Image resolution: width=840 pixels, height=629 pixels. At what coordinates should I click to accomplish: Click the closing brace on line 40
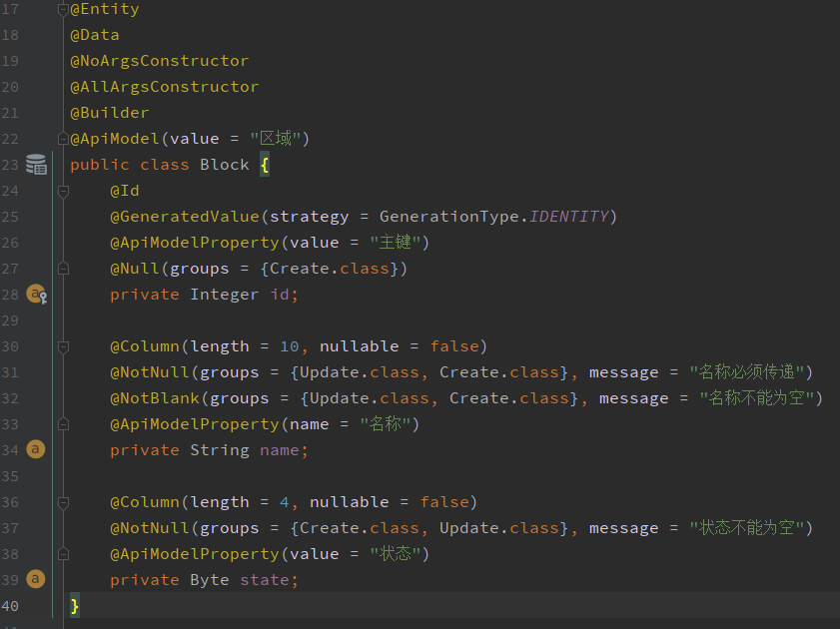pyautogui.click(x=75, y=606)
